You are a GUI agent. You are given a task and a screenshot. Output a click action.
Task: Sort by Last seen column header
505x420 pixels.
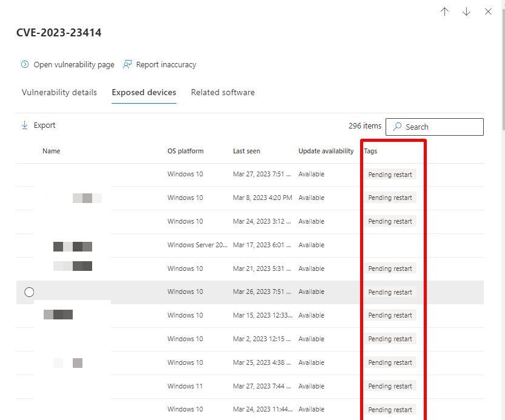246,151
